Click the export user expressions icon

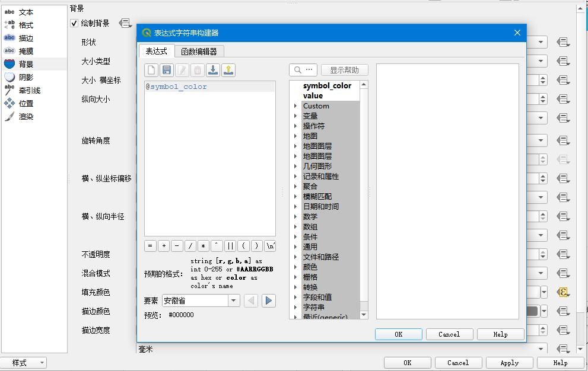228,71
